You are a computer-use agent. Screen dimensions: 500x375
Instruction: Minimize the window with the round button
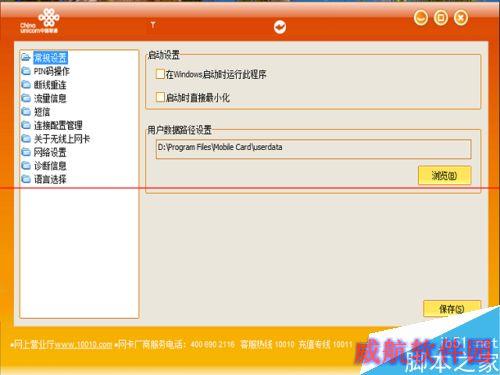point(421,18)
